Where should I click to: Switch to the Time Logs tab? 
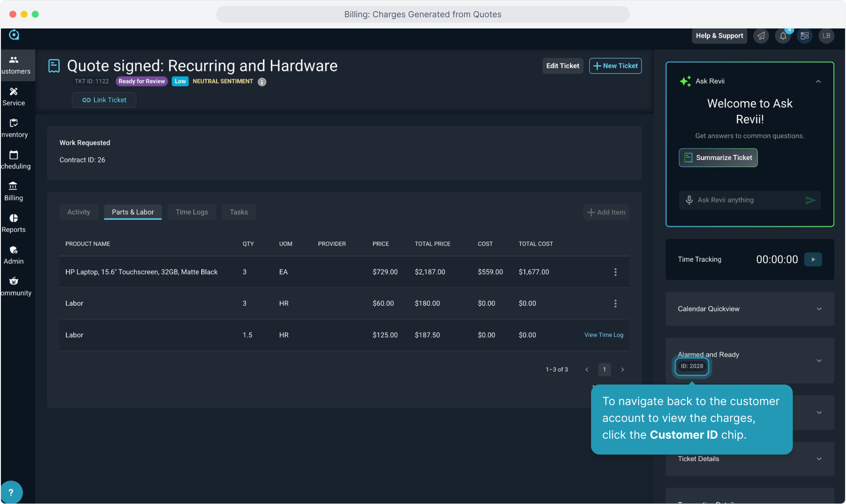click(x=191, y=212)
